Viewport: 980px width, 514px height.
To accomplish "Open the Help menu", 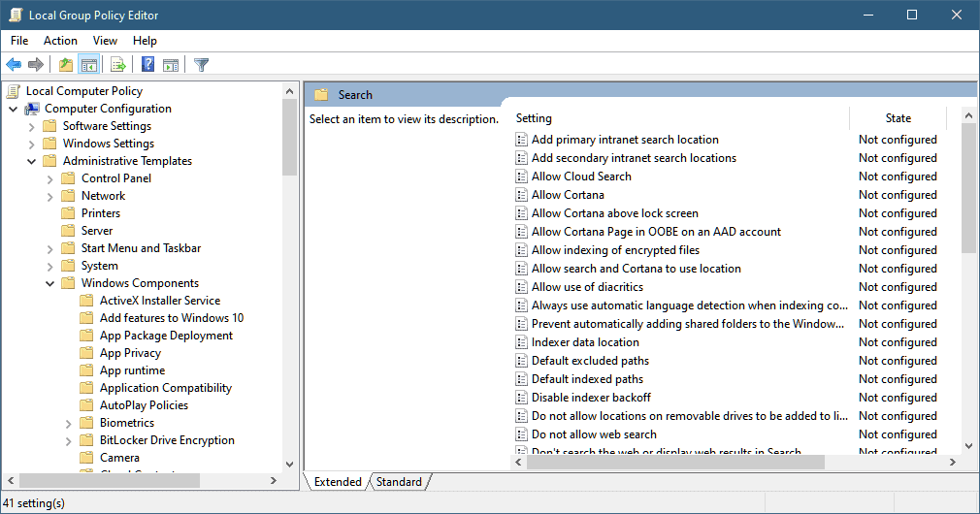I will point(145,41).
